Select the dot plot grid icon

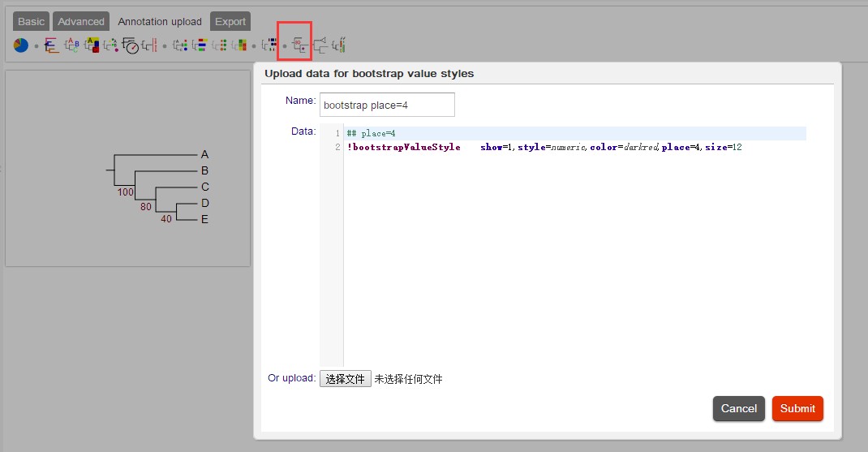[219, 45]
